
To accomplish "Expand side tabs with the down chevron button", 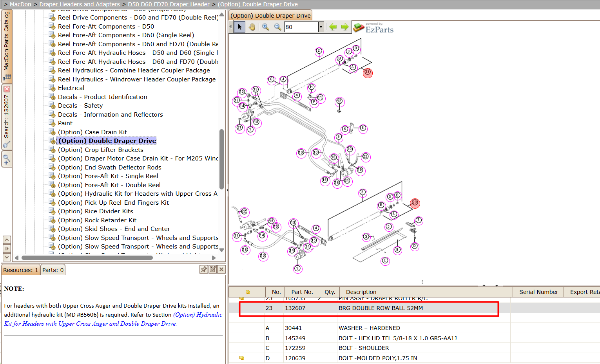I will [7, 257].
